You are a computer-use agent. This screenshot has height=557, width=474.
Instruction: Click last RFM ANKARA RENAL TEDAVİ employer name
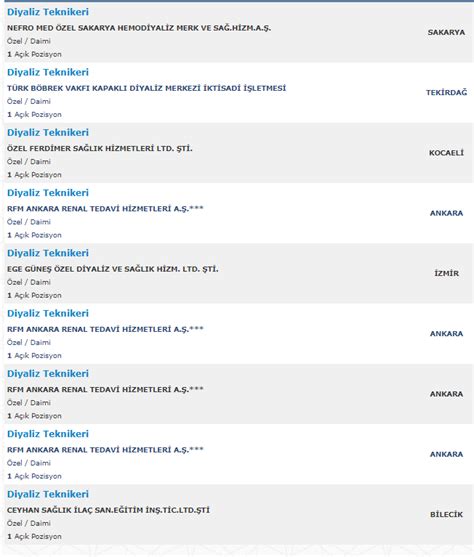(105, 450)
